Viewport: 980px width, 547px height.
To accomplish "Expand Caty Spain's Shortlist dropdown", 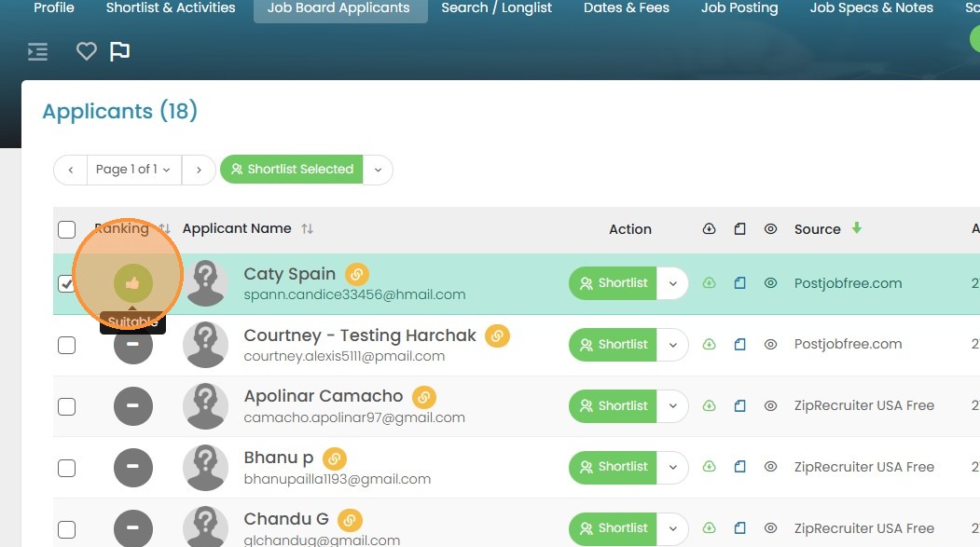I will [x=672, y=283].
